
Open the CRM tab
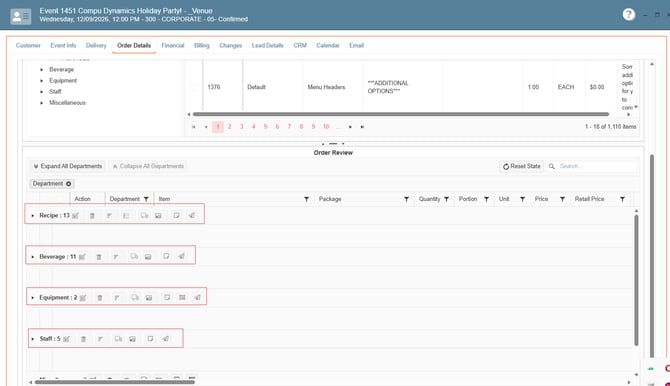[300, 45]
